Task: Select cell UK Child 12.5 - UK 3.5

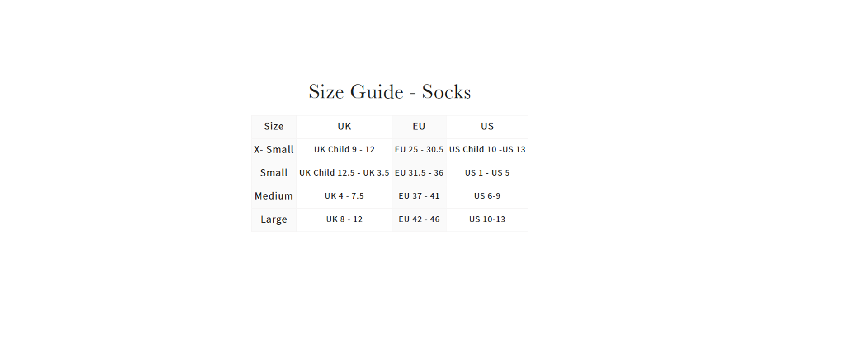Action: point(344,173)
